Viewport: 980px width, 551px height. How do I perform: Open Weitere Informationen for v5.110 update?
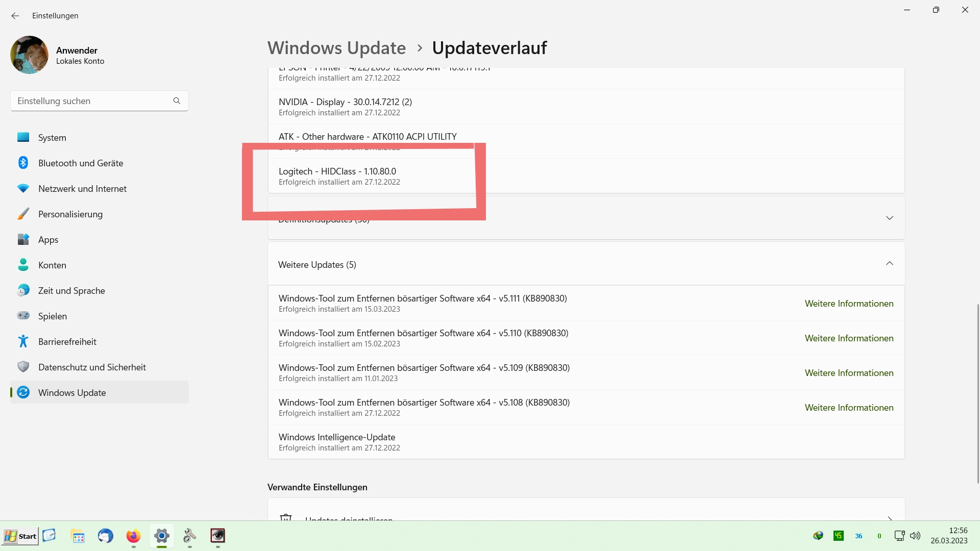(x=849, y=338)
